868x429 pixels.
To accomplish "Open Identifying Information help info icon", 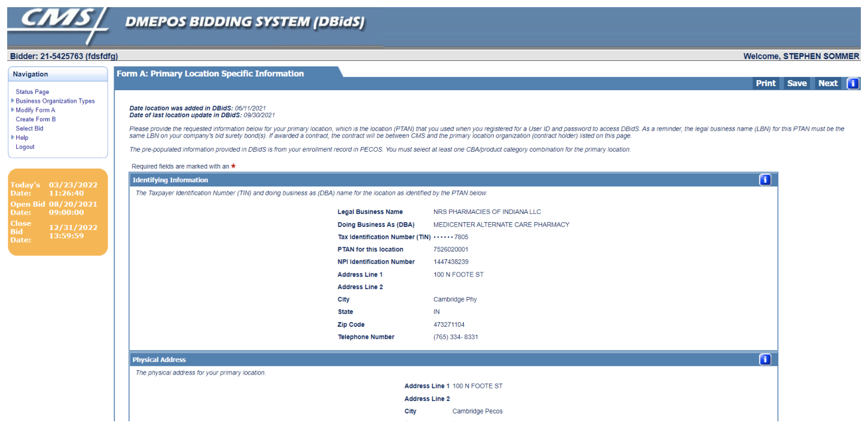I will [x=765, y=180].
